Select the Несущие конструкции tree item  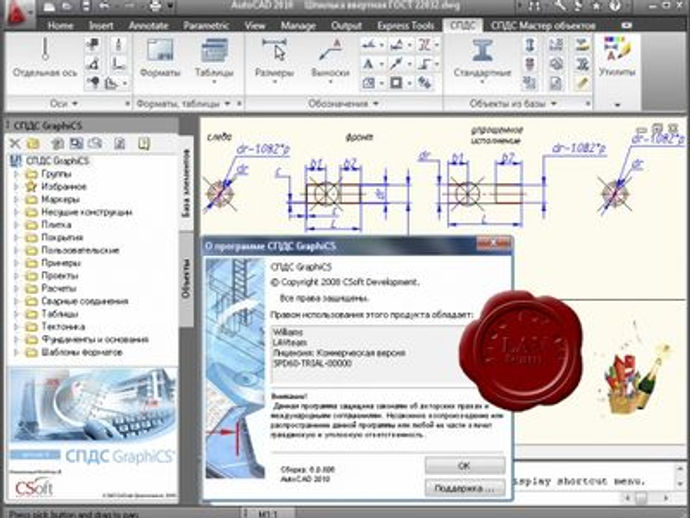tap(86, 212)
